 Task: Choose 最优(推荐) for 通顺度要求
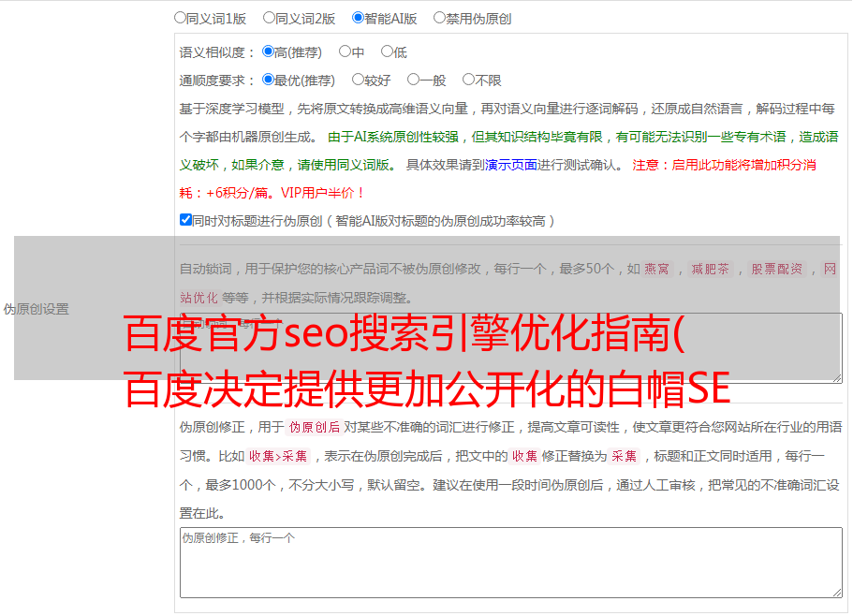click(x=268, y=80)
